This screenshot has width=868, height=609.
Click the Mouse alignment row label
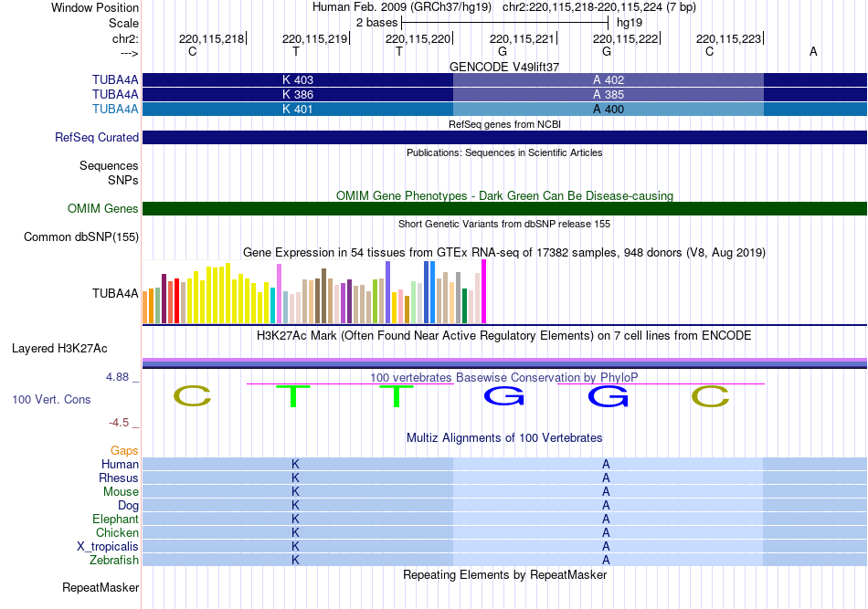121,492
